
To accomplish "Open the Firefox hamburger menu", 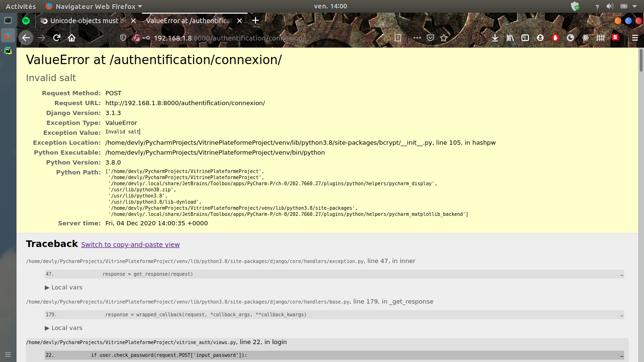I will pos(635,38).
